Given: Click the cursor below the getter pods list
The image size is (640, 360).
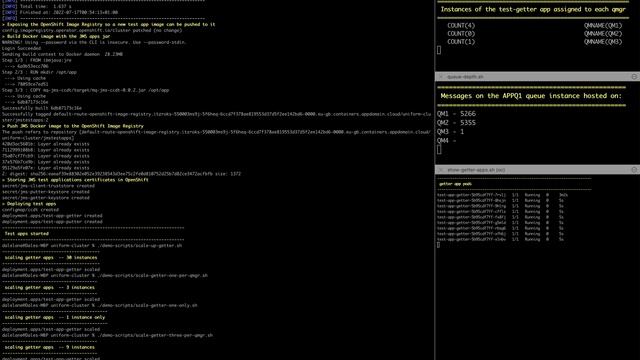Looking at the screenshot, I should 438,245.
